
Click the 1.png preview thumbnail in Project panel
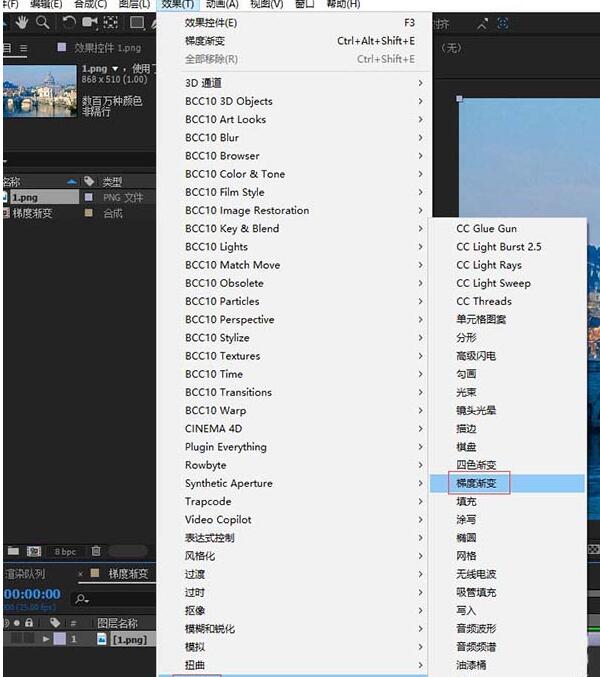[40, 91]
